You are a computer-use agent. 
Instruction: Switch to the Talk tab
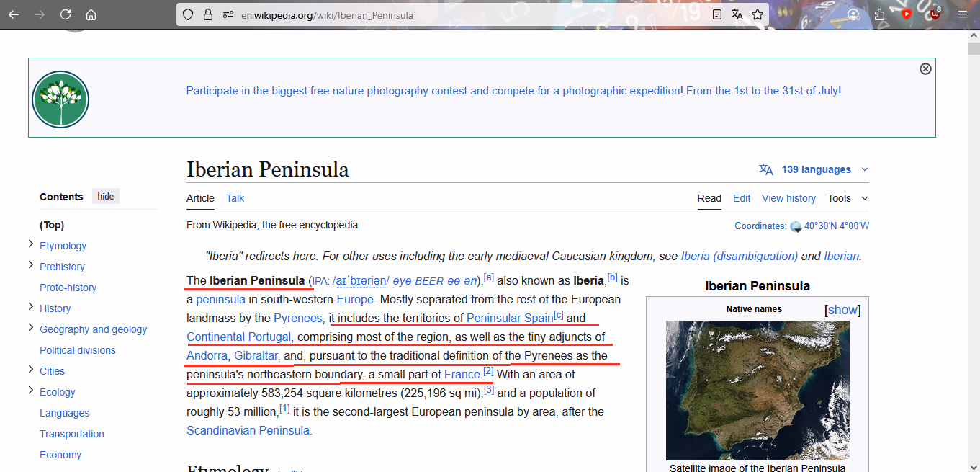click(x=235, y=198)
